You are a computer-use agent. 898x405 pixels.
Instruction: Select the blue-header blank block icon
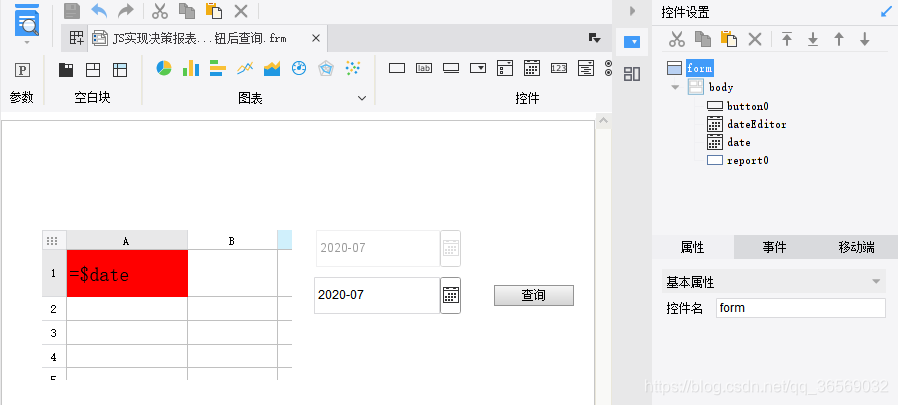[120, 70]
